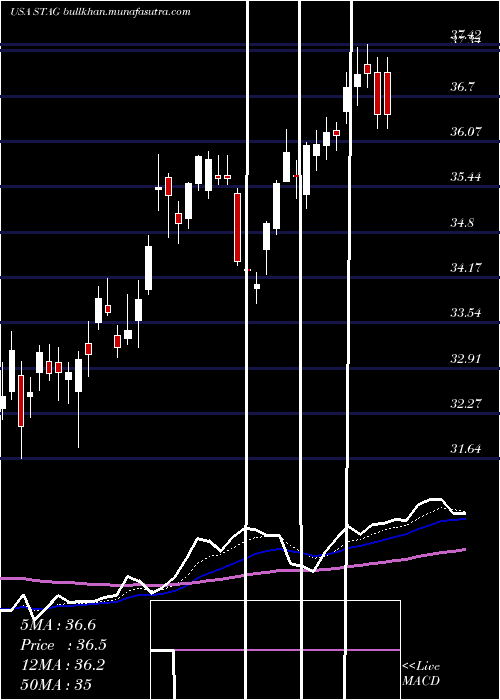Image resolution: width=500 pixels, height=700 pixels.
Task: Select the Price : 36.5 readout
Action: [x=64, y=645]
